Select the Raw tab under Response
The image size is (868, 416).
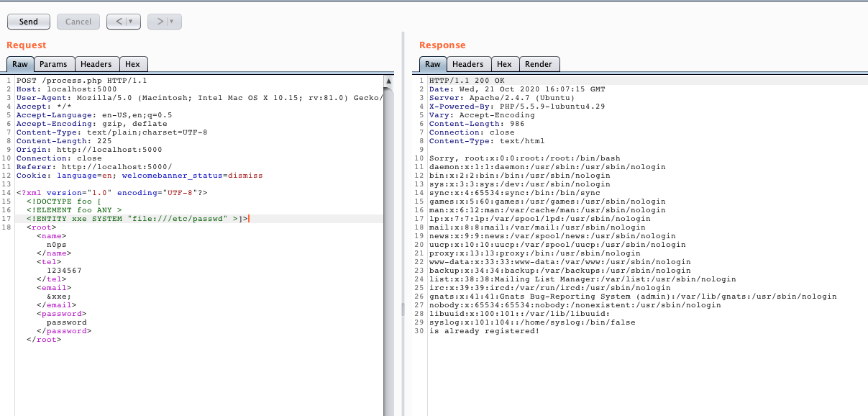click(433, 64)
